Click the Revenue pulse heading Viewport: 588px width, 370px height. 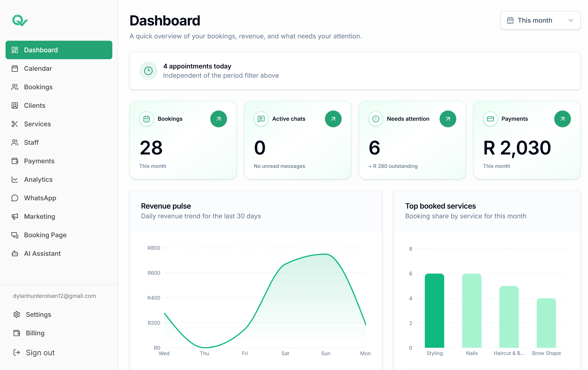166,206
